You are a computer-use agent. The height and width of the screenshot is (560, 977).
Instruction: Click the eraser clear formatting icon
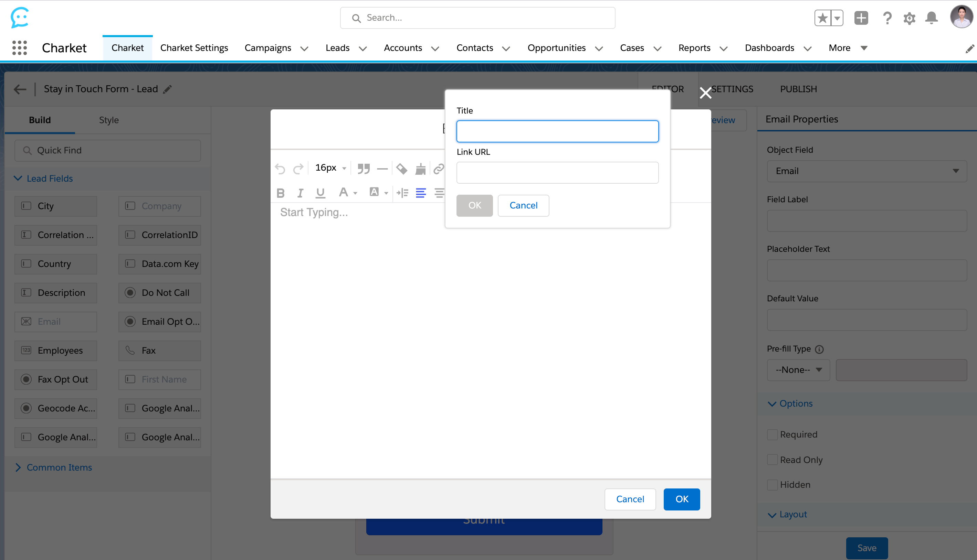click(401, 169)
